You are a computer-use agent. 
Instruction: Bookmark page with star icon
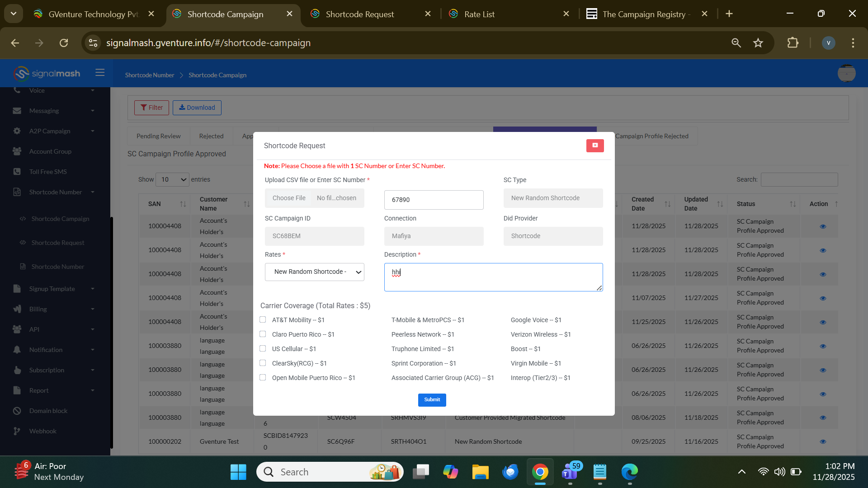pyautogui.click(x=758, y=43)
